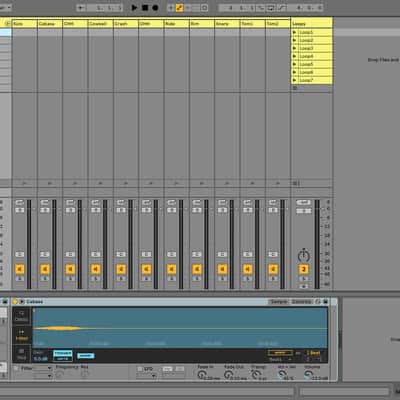The width and height of the screenshot is (400, 400).
Task: Click the Loops track pan knob
Action: click(x=304, y=256)
